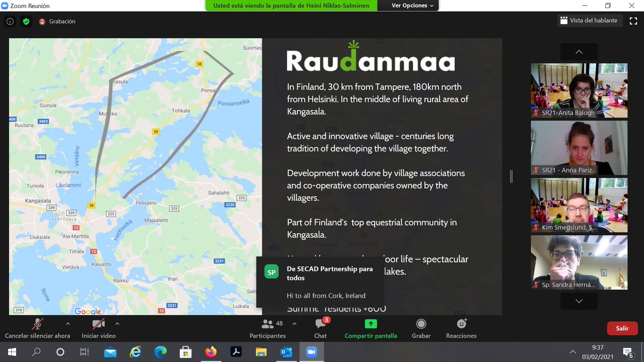Show next participant videos with down arrow
Image resolution: width=644 pixels, height=362 pixels.
pos(579,301)
